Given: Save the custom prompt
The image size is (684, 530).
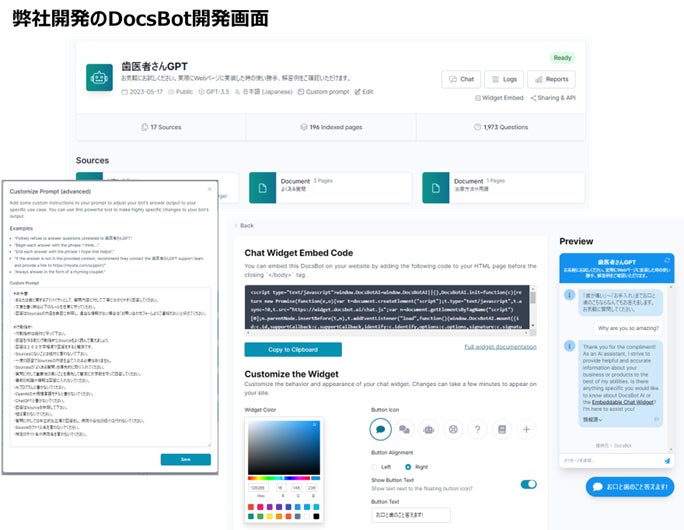Looking at the screenshot, I should [x=185, y=459].
